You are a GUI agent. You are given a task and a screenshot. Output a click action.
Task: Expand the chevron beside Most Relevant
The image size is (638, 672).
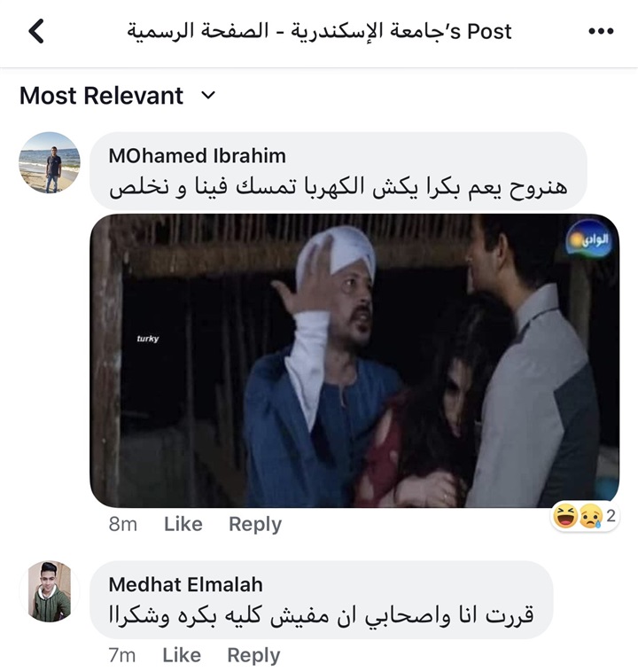[208, 95]
